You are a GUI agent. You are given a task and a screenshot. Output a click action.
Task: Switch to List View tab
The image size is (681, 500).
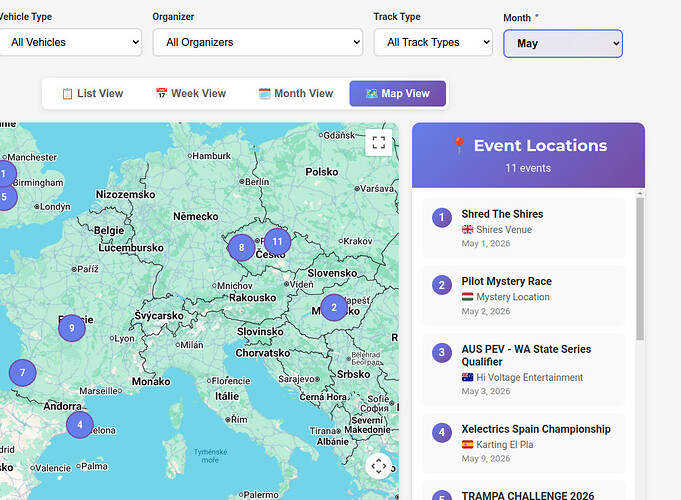pos(92,94)
